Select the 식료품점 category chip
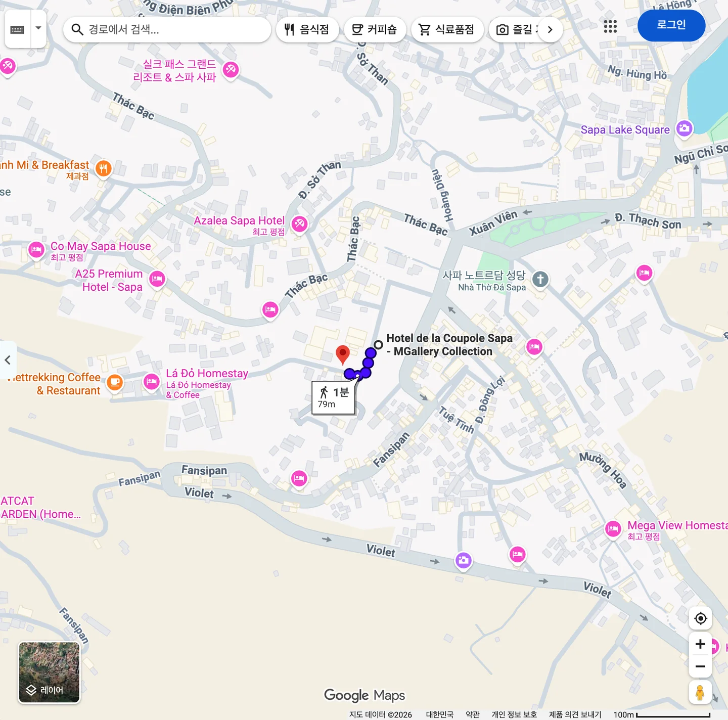Viewport: 728px width, 720px height. pos(447,29)
